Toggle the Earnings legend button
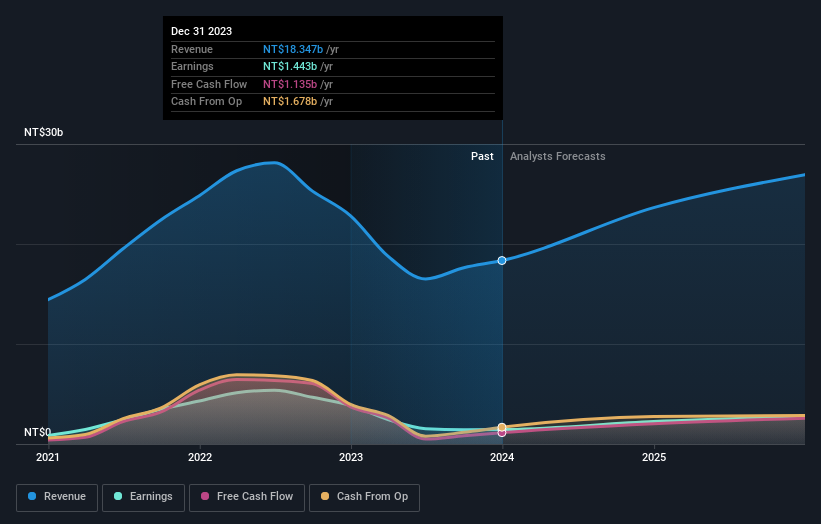Image resolution: width=821 pixels, height=524 pixels. click(x=143, y=497)
